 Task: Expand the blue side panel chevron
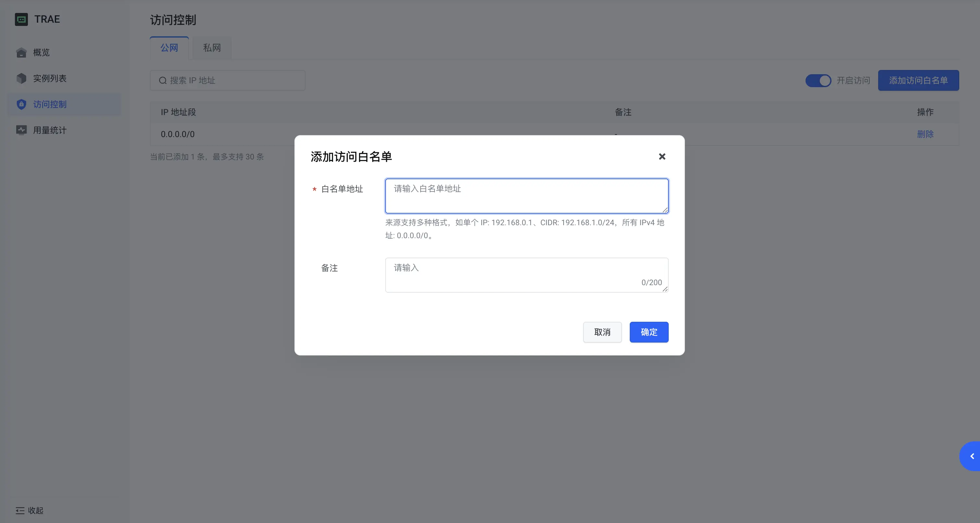click(x=972, y=456)
